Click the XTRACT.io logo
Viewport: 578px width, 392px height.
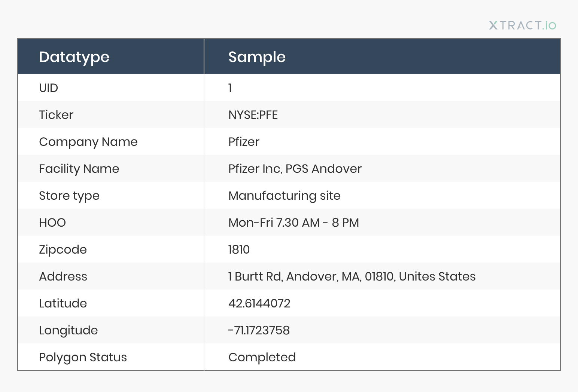tap(522, 25)
